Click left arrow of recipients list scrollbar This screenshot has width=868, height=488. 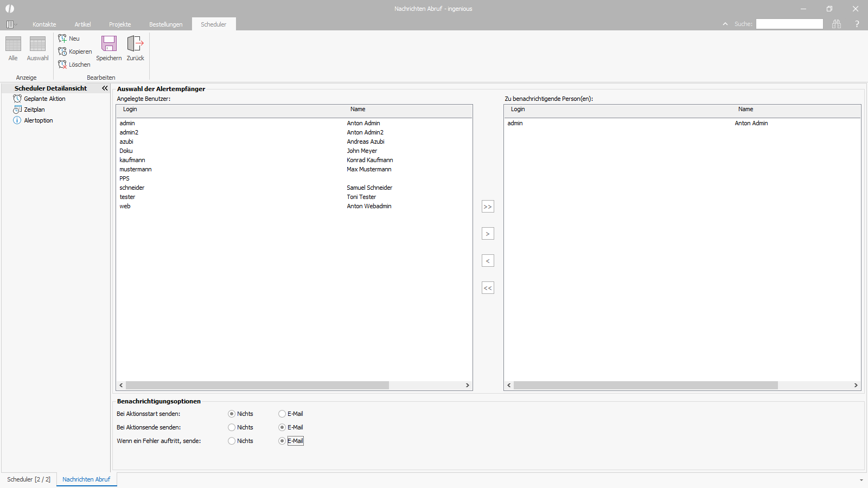click(x=509, y=385)
